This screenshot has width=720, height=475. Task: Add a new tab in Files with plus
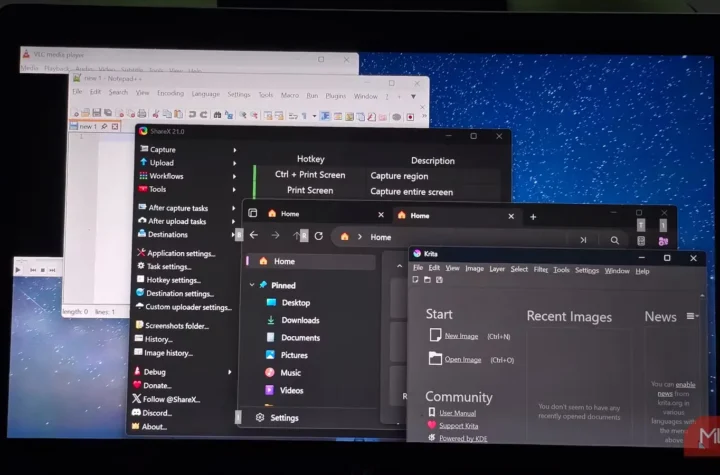[x=533, y=217]
